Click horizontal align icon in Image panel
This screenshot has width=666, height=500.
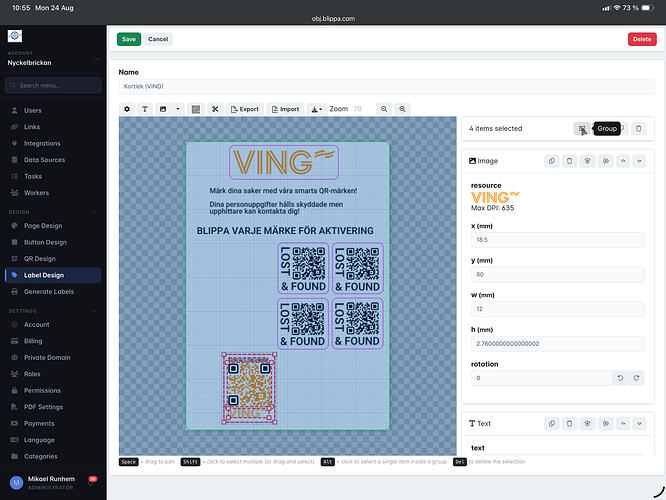coord(587,161)
